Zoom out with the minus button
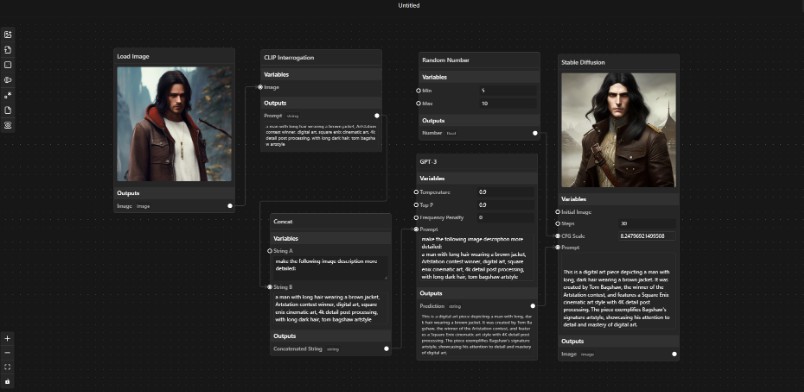The image size is (804, 392). pyautogui.click(x=7, y=353)
